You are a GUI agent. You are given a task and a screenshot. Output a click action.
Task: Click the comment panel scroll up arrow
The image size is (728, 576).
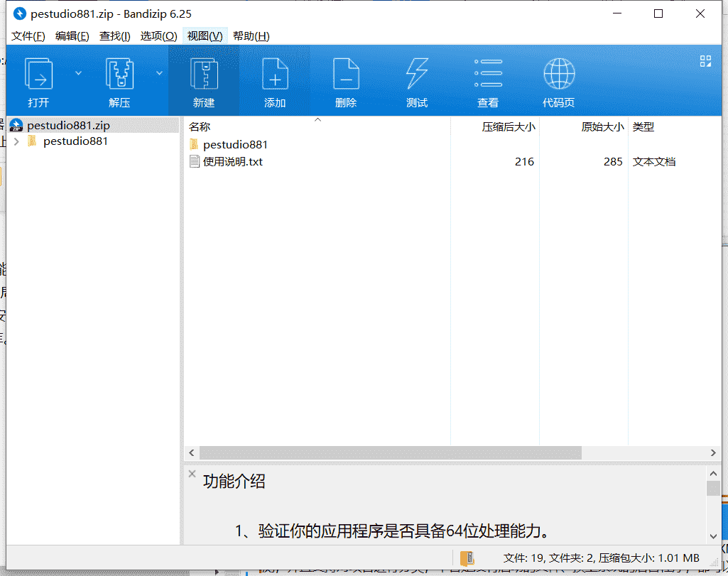click(x=713, y=474)
